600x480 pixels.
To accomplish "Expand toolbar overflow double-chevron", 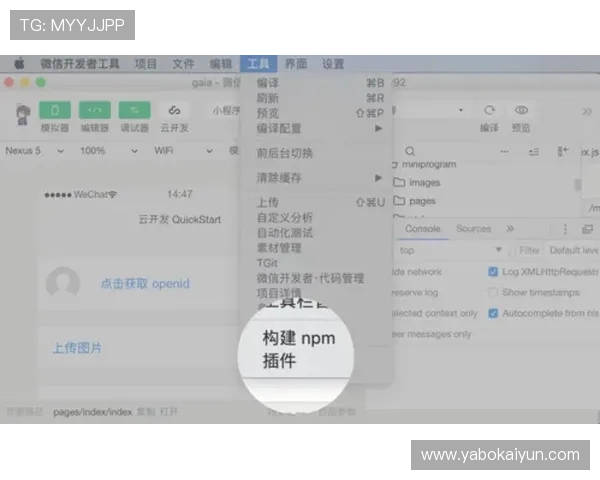I will 587,112.
